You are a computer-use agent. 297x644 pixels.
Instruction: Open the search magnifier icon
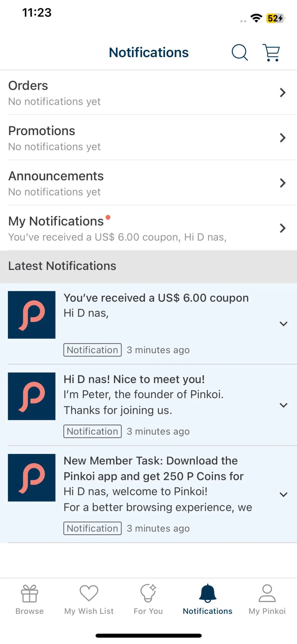pos(240,52)
